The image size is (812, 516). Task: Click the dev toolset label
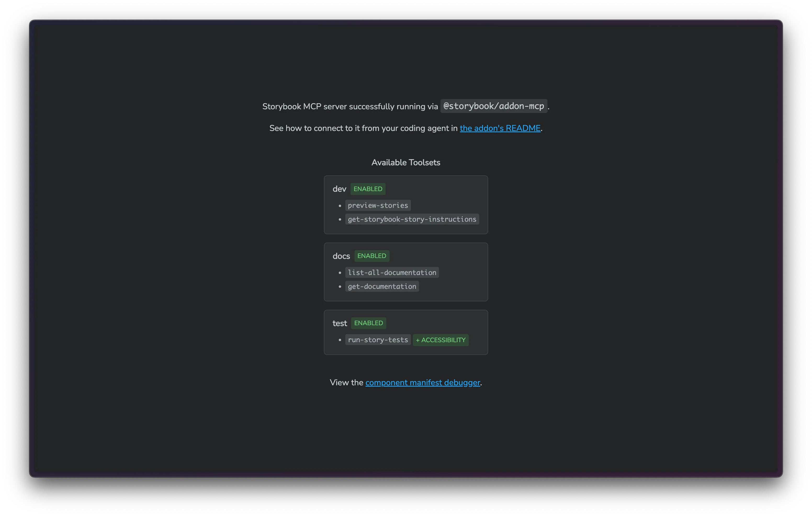[x=339, y=189]
